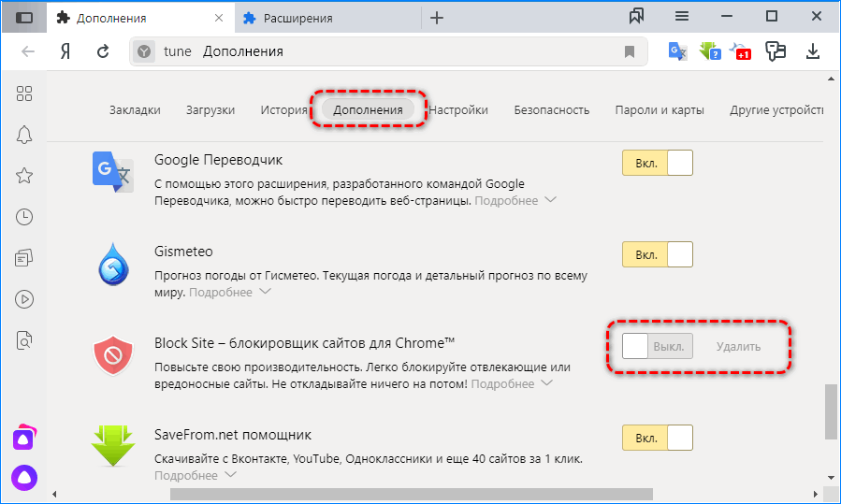Screen dimensions: 841x504
Task: Switch to the История tab
Action: (283, 110)
